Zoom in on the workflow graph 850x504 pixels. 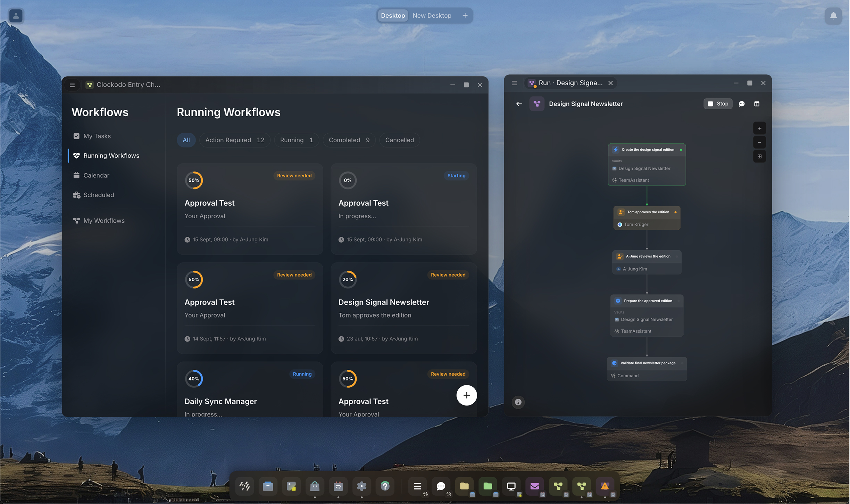[759, 128]
